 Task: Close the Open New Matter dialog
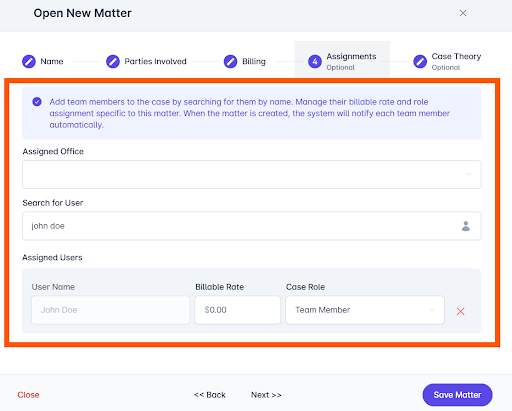coord(463,13)
